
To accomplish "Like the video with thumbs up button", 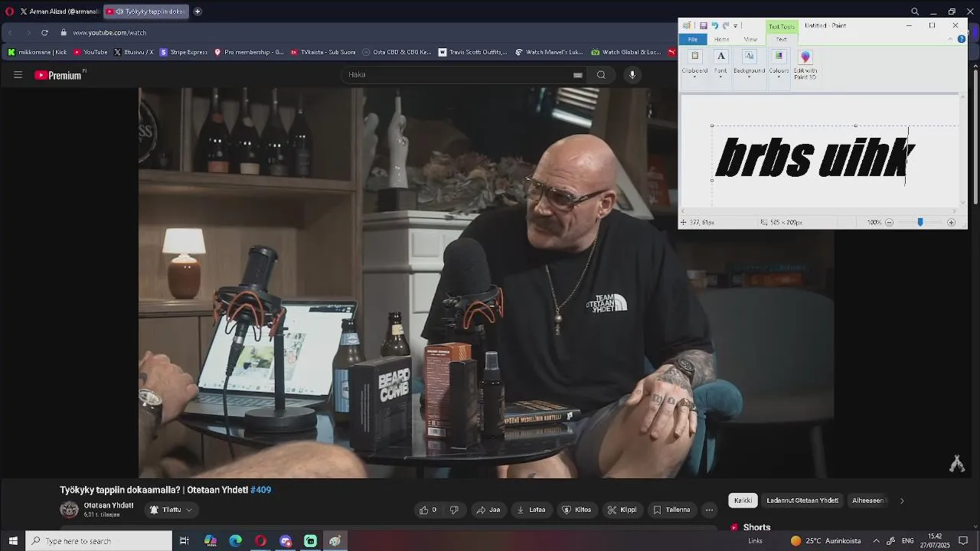I will (428, 510).
